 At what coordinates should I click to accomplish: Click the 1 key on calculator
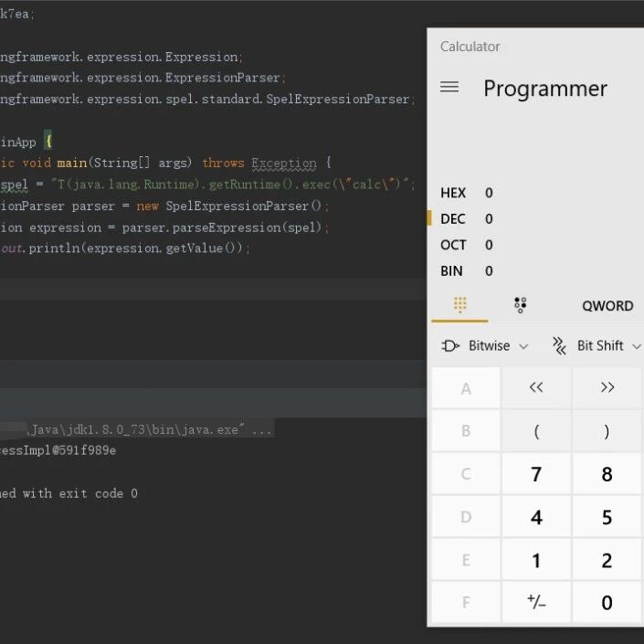coord(536,560)
